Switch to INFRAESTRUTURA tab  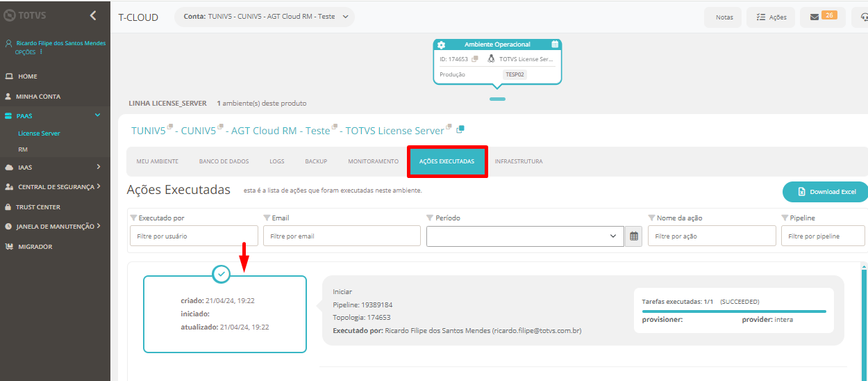click(519, 161)
